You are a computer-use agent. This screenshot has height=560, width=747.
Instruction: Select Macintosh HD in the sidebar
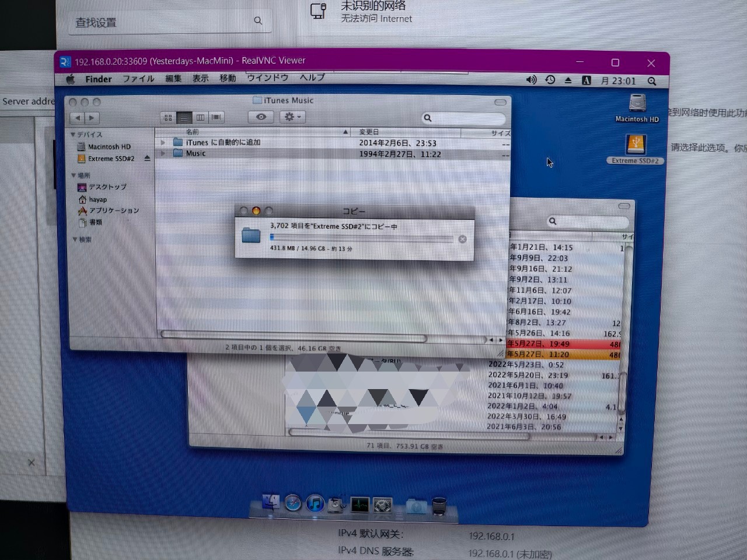104,146
